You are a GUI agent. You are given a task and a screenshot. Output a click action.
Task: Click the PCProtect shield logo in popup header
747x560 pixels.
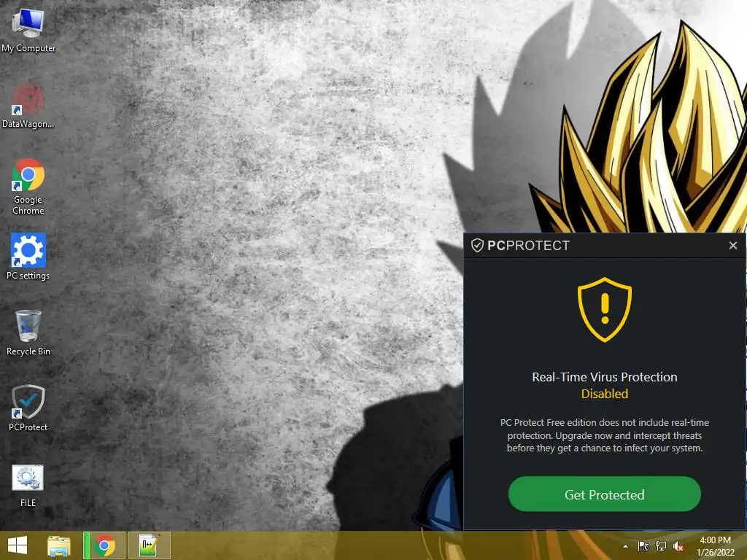[x=477, y=245]
